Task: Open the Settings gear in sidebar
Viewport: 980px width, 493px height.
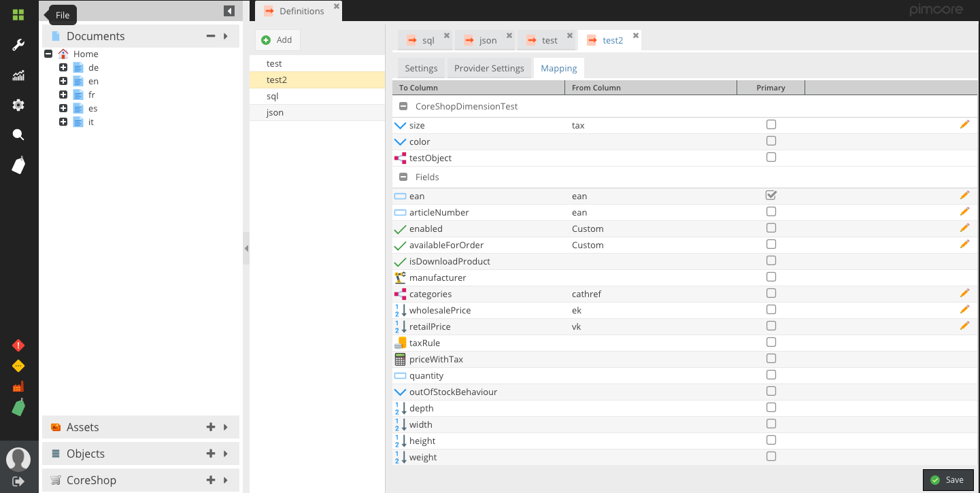Action: click(18, 105)
